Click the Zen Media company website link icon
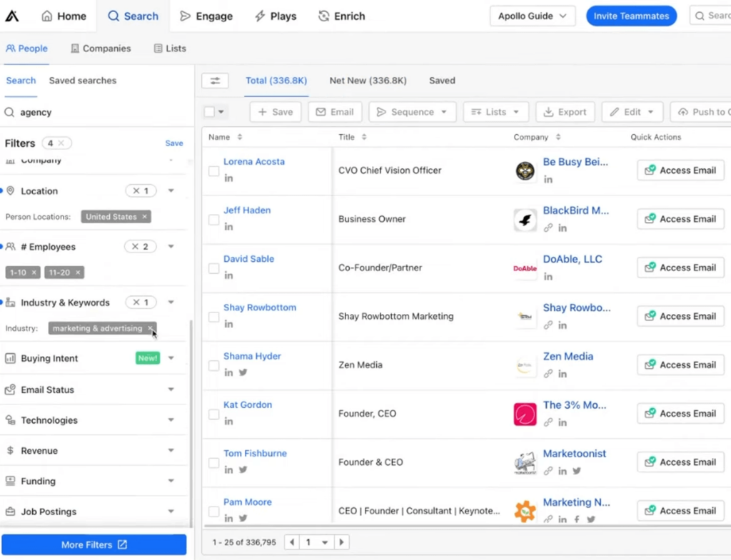731x560 pixels. coord(548,373)
